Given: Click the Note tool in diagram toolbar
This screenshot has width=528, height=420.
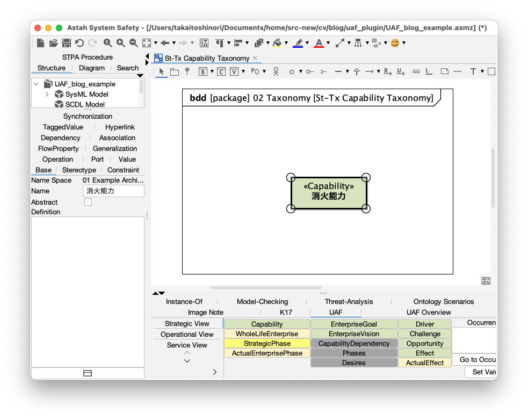Looking at the screenshot, I should pyautogui.click(x=444, y=71).
